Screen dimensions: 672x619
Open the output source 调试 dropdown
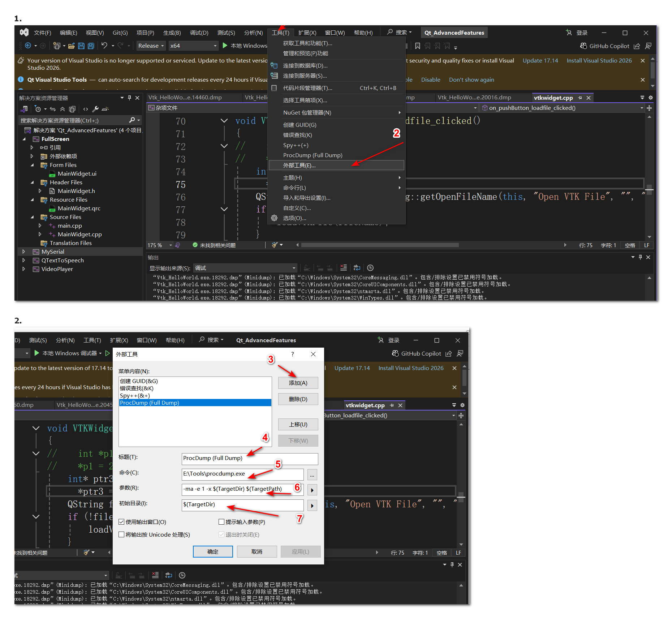click(245, 268)
